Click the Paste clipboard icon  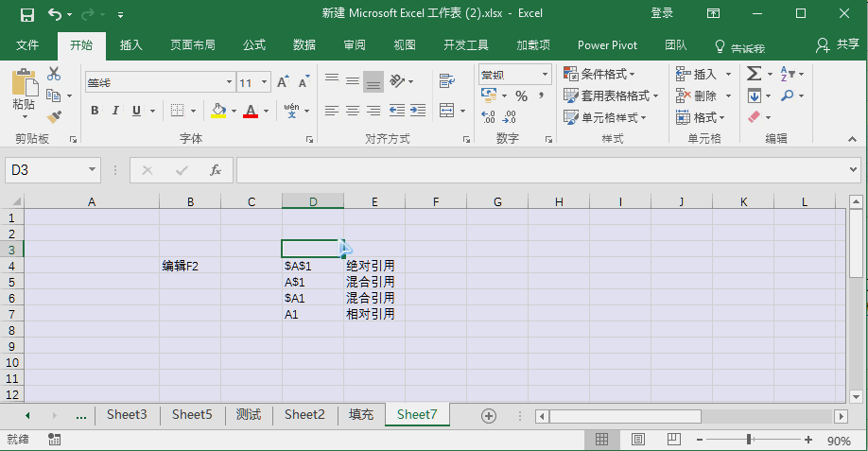coord(25,82)
